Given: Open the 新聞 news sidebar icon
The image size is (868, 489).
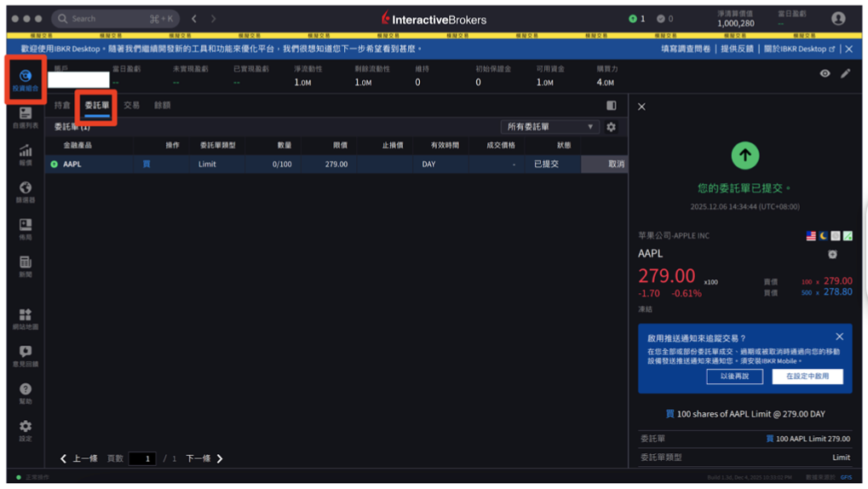Looking at the screenshot, I should 26,266.
